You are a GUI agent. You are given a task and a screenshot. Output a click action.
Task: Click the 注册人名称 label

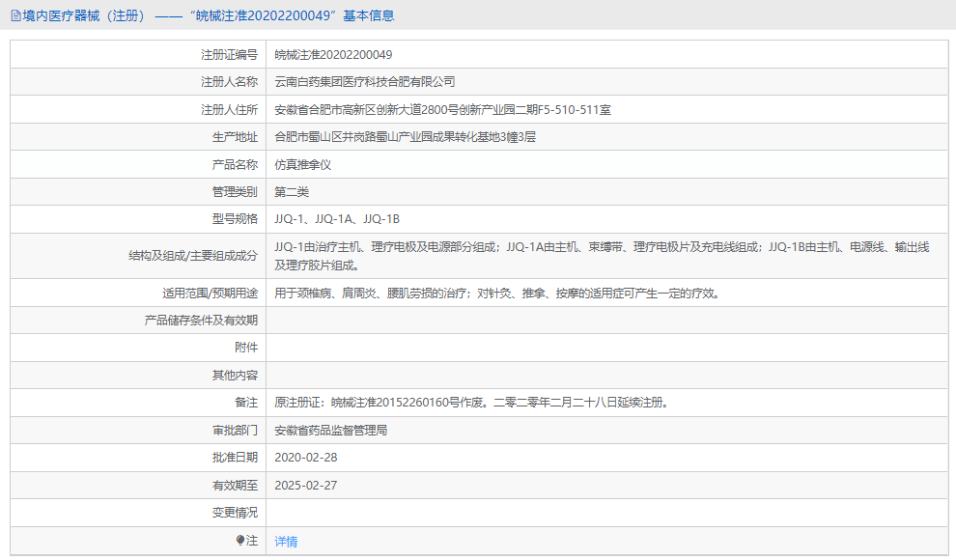point(229,82)
